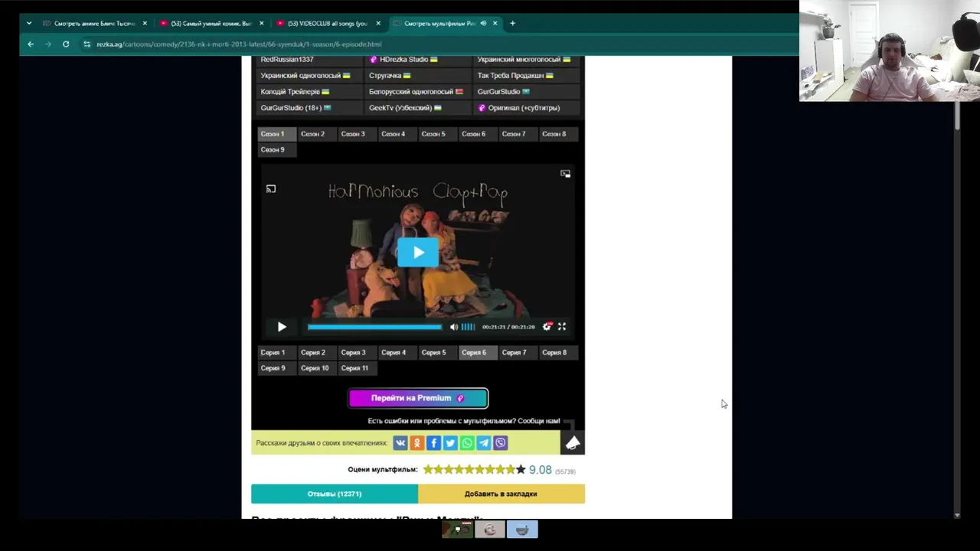Open player settings gear icon
Screen dimensions: 980x551
point(547,327)
